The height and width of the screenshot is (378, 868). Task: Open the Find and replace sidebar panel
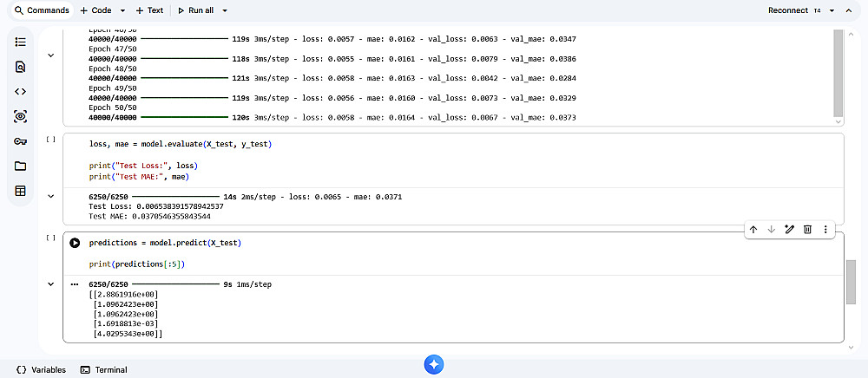pyautogui.click(x=21, y=67)
